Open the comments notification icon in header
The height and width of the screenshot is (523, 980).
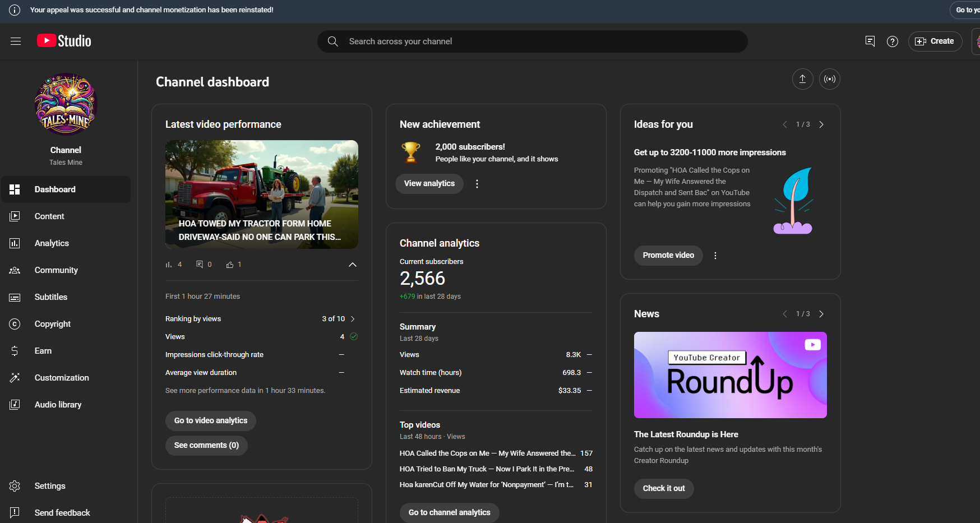(870, 41)
